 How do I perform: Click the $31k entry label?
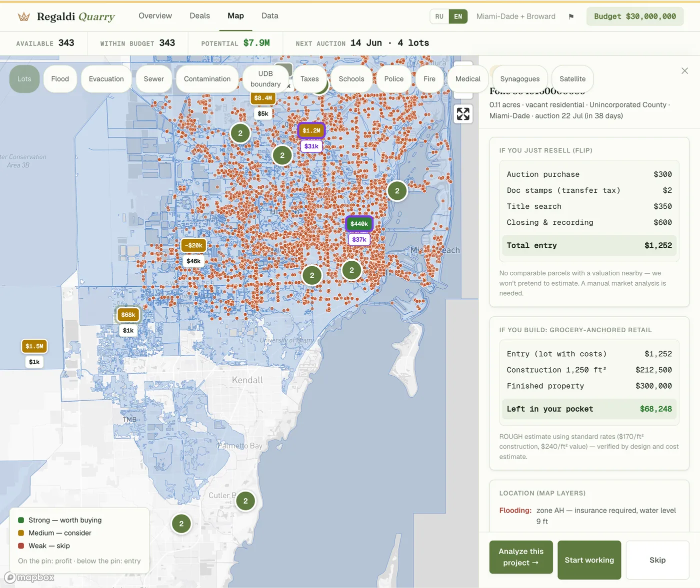[x=311, y=146]
